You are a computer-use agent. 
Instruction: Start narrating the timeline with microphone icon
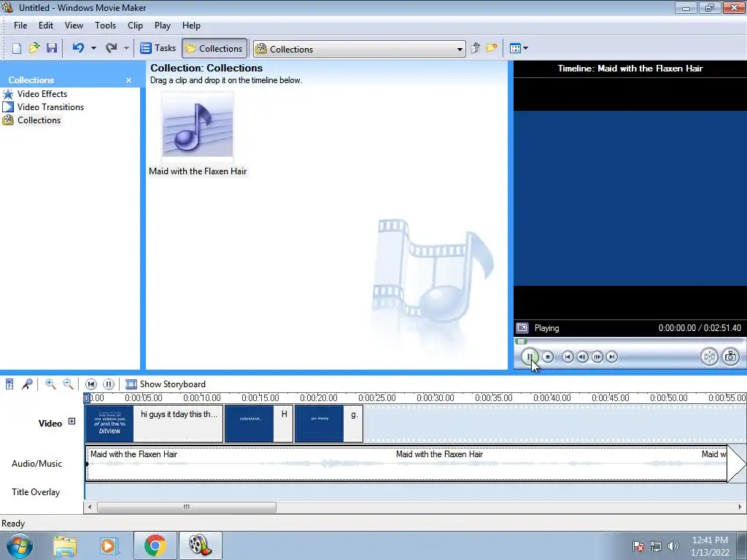[x=27, y=384]
